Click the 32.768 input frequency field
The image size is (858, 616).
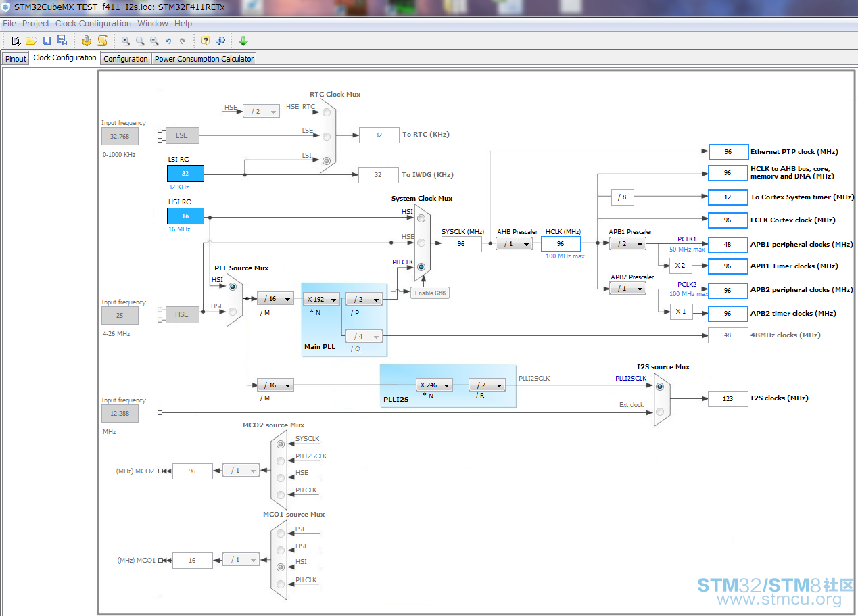(120, 136)
